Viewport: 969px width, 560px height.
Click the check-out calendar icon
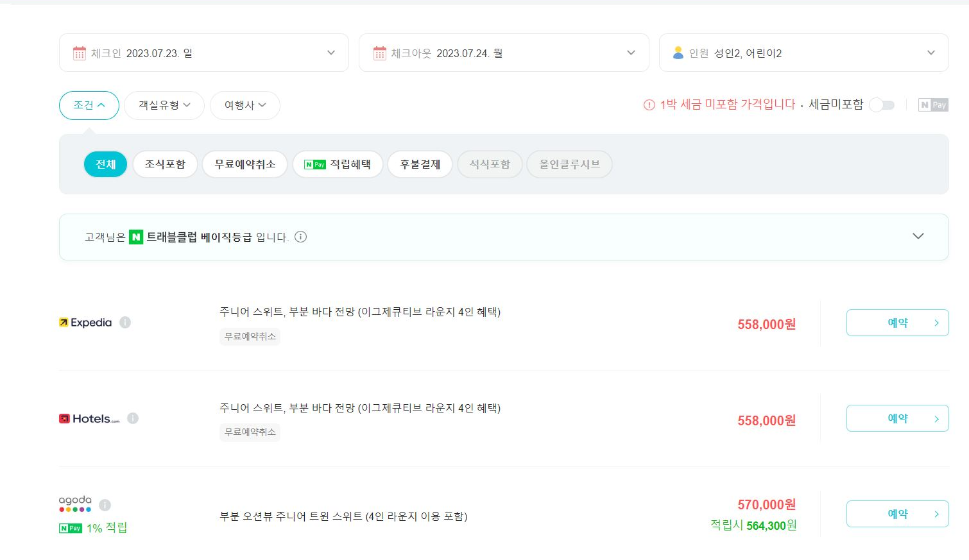[x=380, y=53]
